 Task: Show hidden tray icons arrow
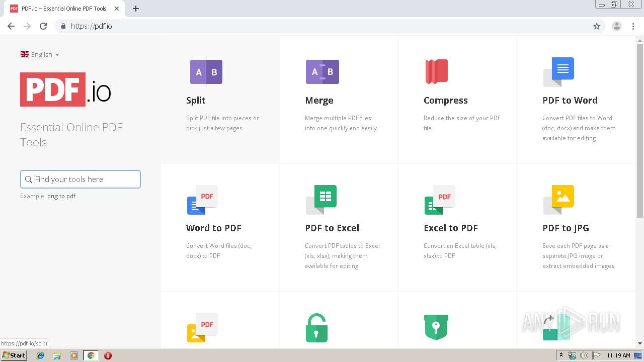point(561,355)
